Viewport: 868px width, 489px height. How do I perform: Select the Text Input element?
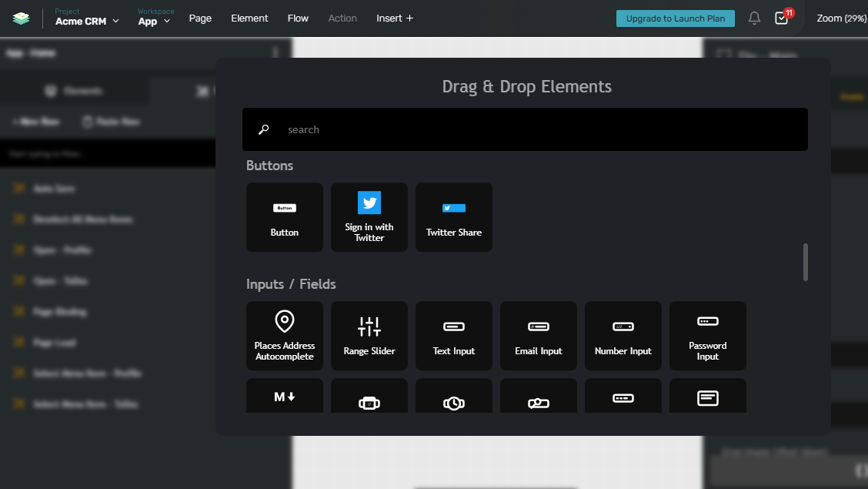(454, 336)
